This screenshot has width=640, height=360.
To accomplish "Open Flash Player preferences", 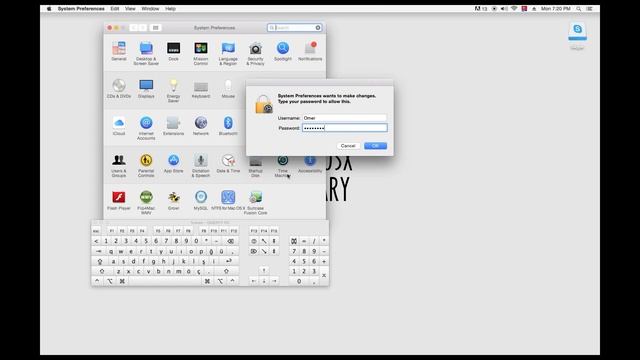I will coord(119,200).
